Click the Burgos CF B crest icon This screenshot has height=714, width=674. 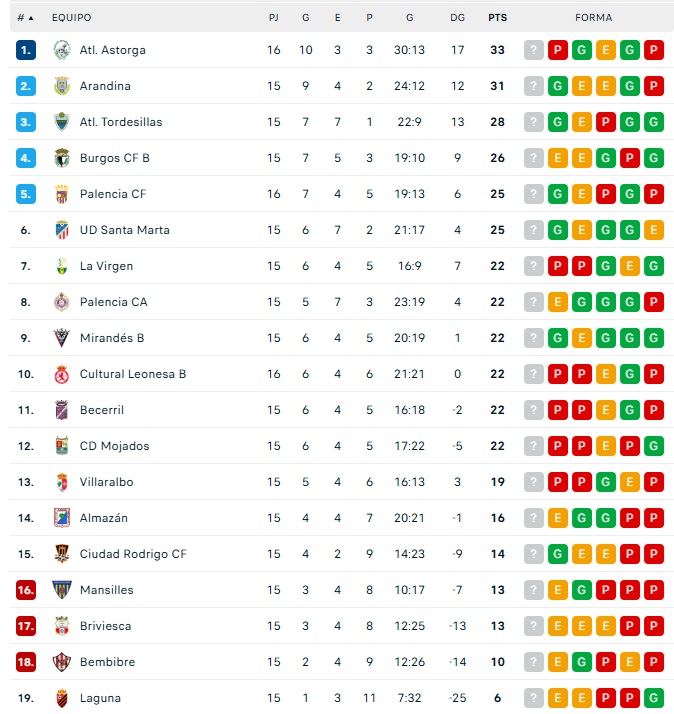(61, 158)
